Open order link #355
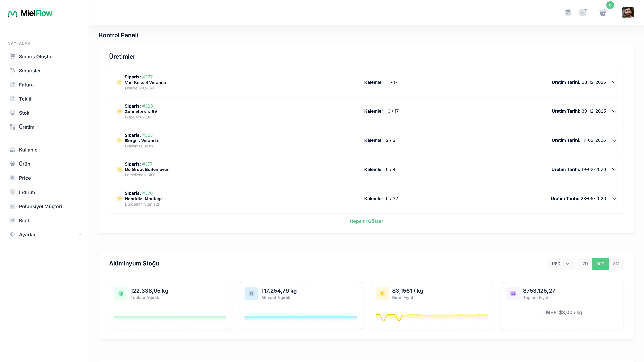 coord(147,135)
